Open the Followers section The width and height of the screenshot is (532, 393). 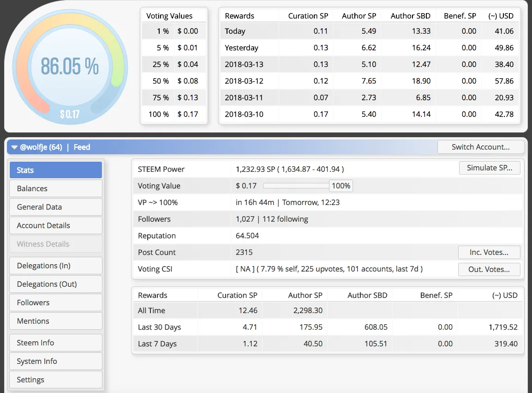click(55, 302)
